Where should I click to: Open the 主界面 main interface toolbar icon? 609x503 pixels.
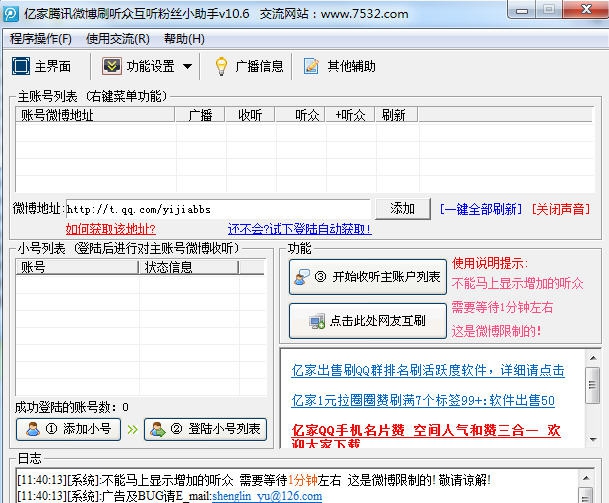click(x=20, y=66)
